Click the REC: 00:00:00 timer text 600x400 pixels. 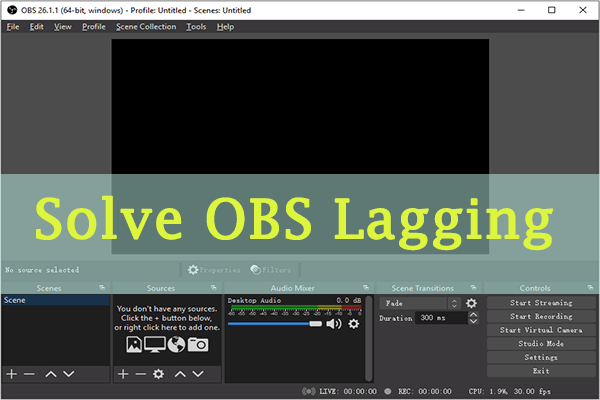[425, 391]
